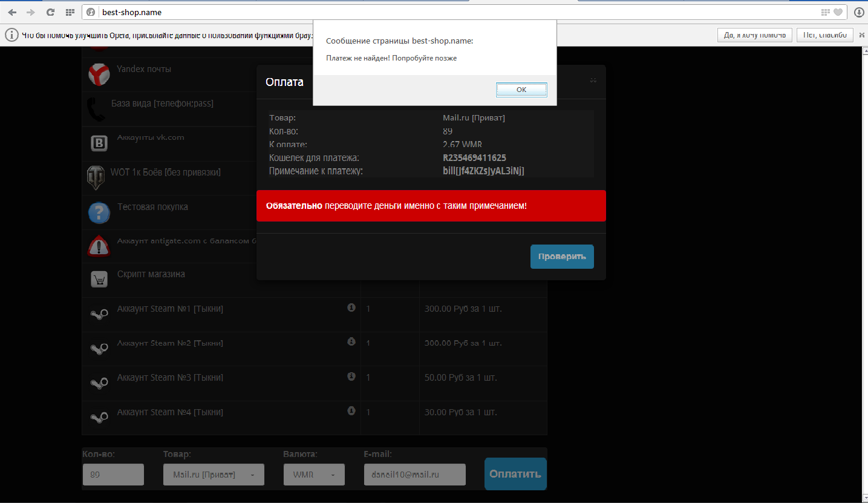868x503 pixels.
Task: Select 'Аккаунт Steam №4 [Тыкни]' text
Action: [x=170, y=412]
